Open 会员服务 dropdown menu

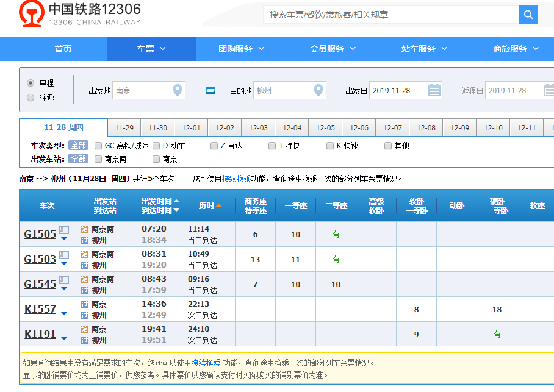[x=333, y=49]
